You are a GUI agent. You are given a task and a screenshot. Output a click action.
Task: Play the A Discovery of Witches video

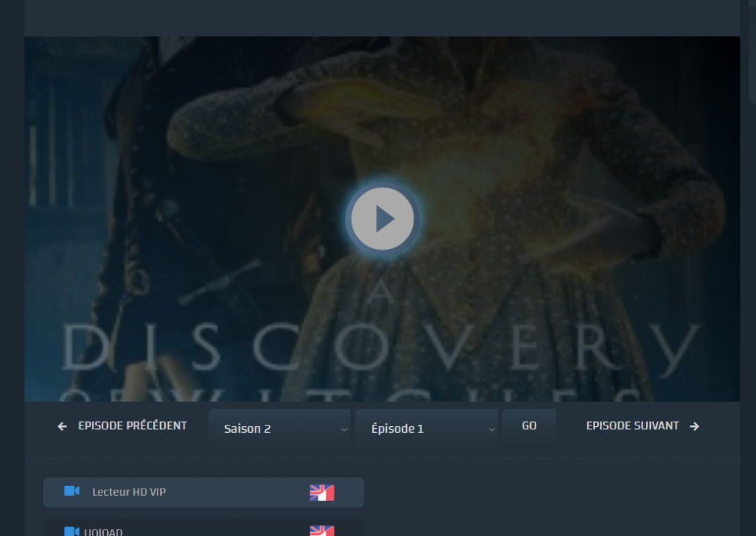(382, 219)
